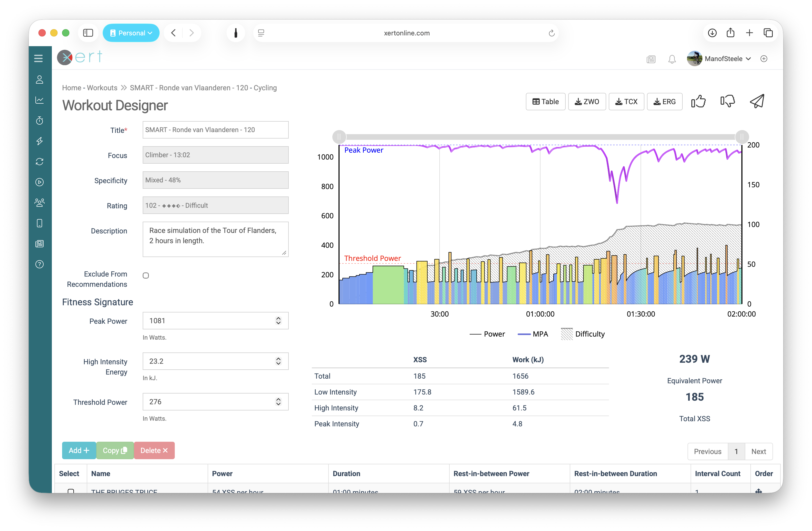This screenshot has height=531, width=812.
Task: Open the sync arrows icon in sidebar
Action: [x=40, y=162]
